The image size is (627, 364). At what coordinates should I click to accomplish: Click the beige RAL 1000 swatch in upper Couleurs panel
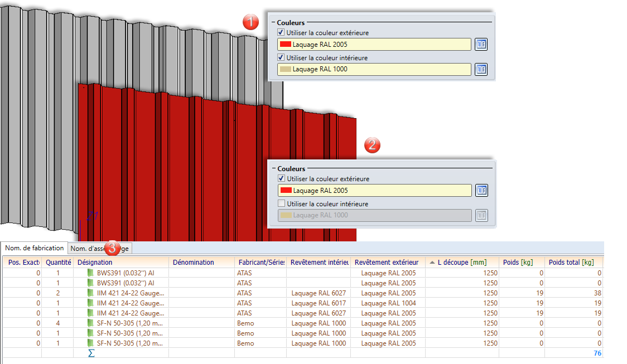tap(286, 69)
